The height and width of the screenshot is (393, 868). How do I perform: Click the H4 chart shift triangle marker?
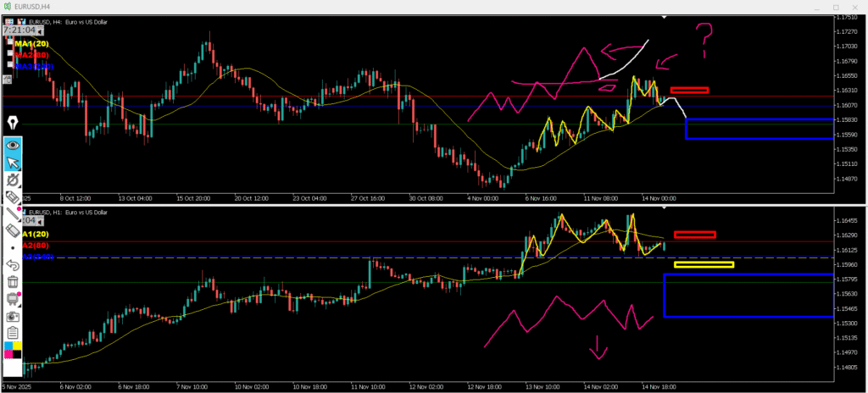click(x=665, y=17)
